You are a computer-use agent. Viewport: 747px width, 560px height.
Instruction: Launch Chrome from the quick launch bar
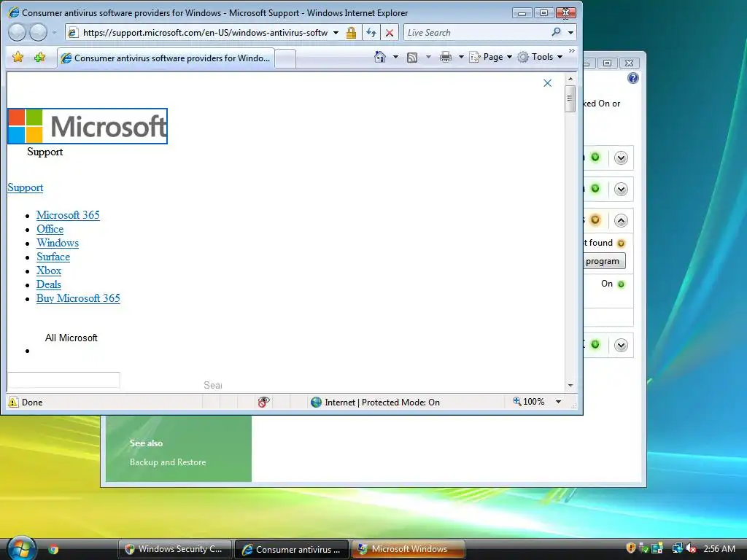[x=53, y=549]
